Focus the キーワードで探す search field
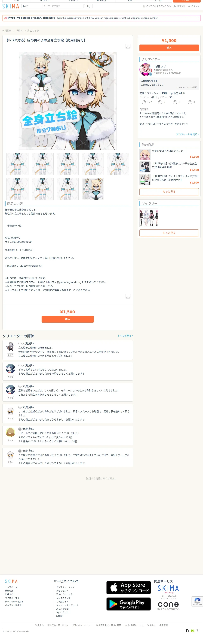The width and height of the screenshot is (203, 644). point(63,6)
